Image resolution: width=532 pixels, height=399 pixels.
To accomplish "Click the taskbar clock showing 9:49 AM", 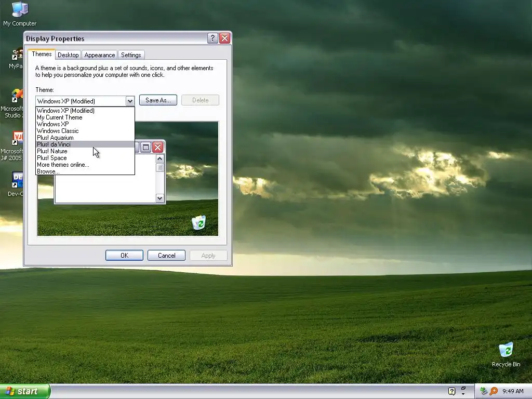I will coord(513,391).
